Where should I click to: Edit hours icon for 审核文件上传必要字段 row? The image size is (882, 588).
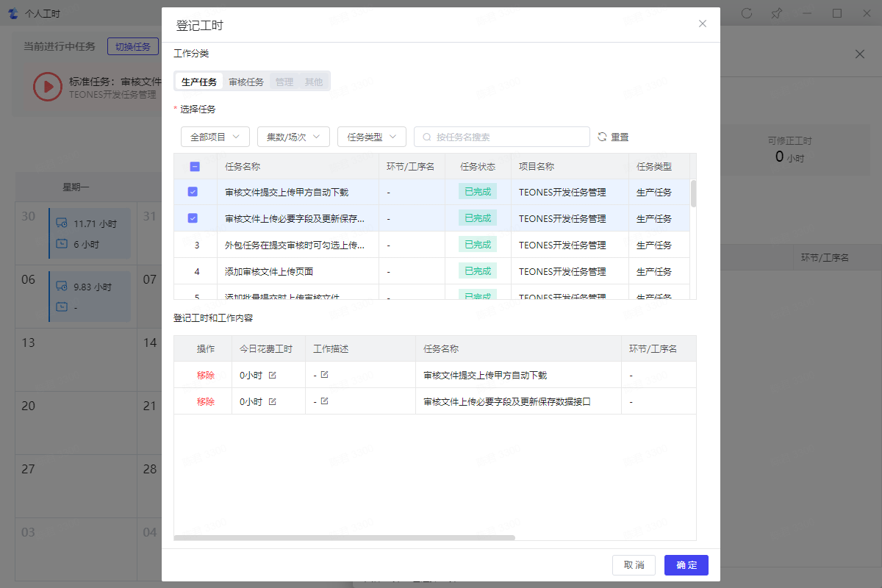[273, 401]
